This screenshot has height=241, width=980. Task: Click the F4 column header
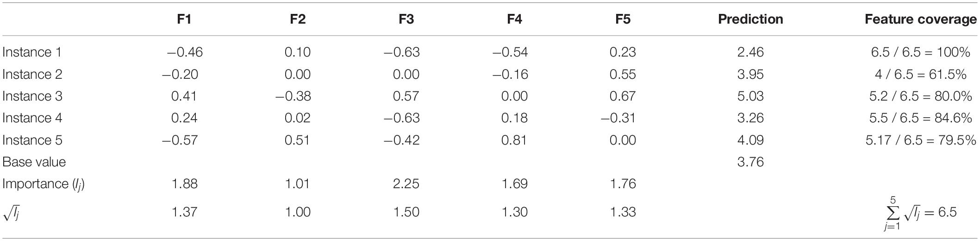click(x=514, y=19)
